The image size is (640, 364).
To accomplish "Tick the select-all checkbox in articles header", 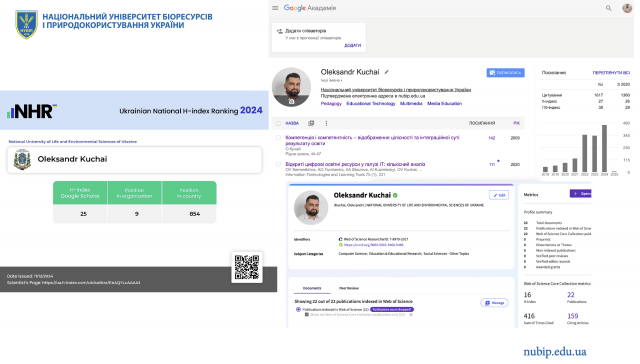I will (x=278, y=123).
